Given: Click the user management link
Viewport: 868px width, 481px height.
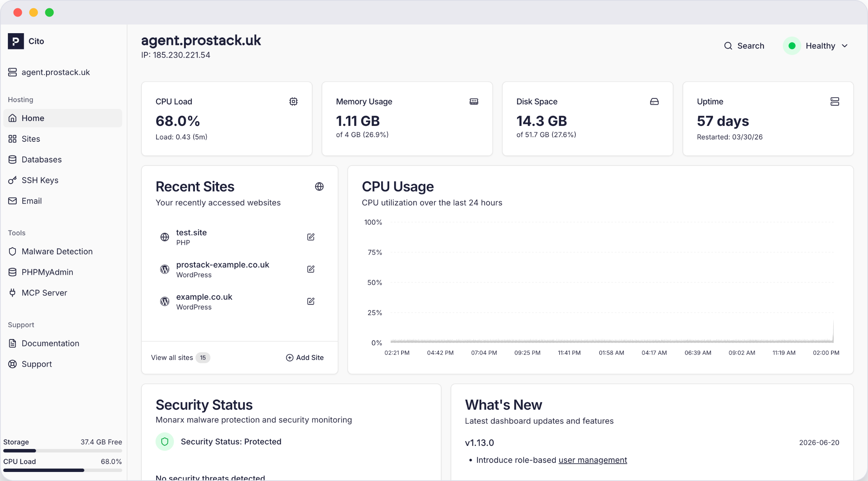Looking at the screenshot, I should click(593, 460).
